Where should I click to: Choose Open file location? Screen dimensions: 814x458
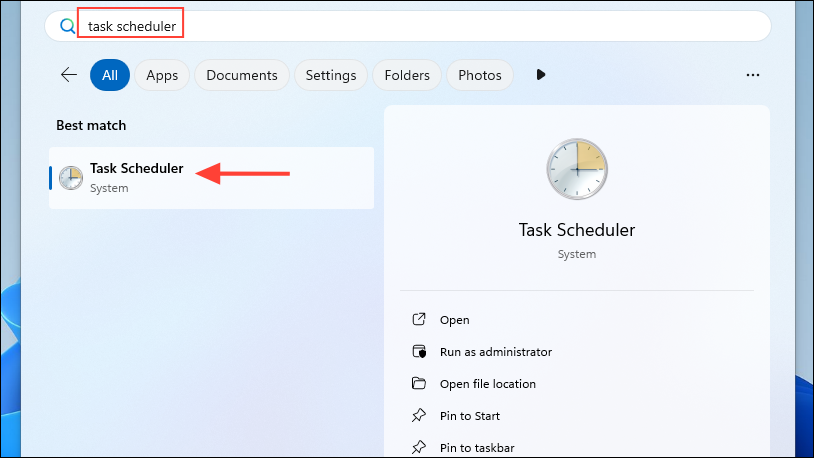488,384
